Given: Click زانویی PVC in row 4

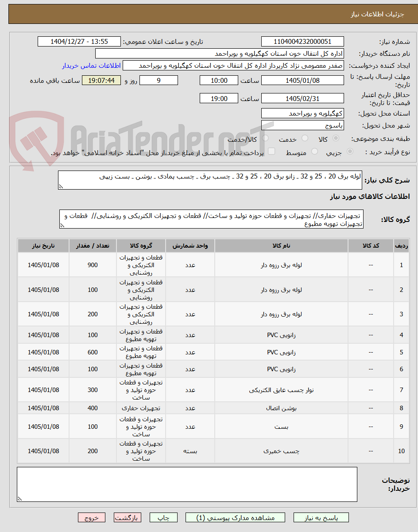Looking at the screenshot, I should coord(281,335).
